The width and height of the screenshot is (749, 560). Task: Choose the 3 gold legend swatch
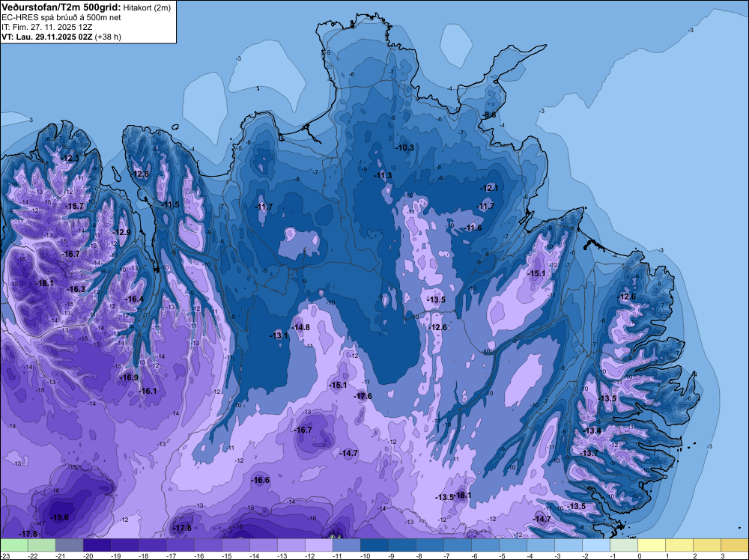[734, 545]
